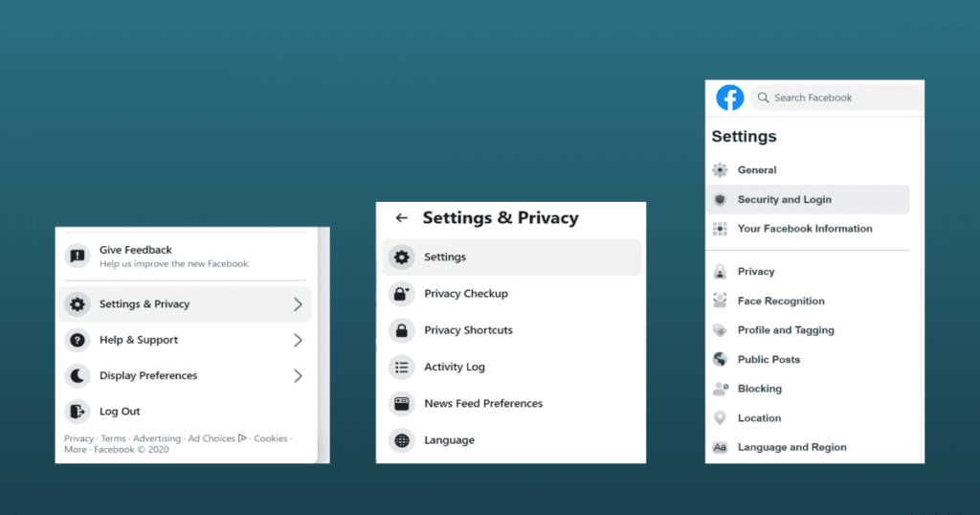Click the question mark Help & Support icon
This screenshot has height=515, width=980.
coord(78,340)
